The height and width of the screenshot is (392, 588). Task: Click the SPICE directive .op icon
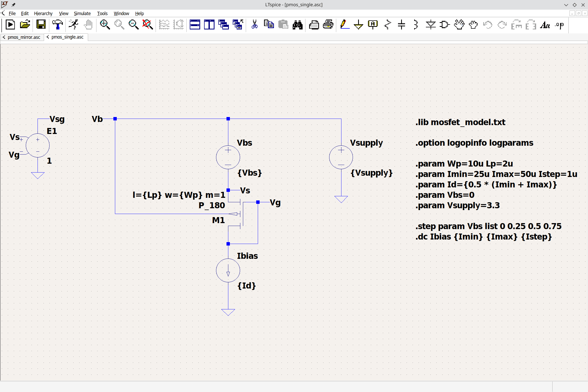pos(559,25)
